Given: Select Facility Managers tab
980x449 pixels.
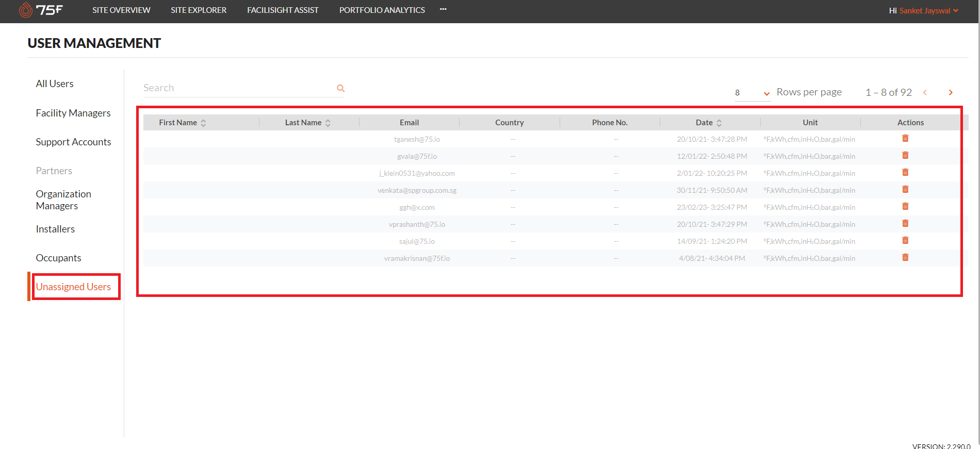Looking at the screenshot, I should [73, 113].
